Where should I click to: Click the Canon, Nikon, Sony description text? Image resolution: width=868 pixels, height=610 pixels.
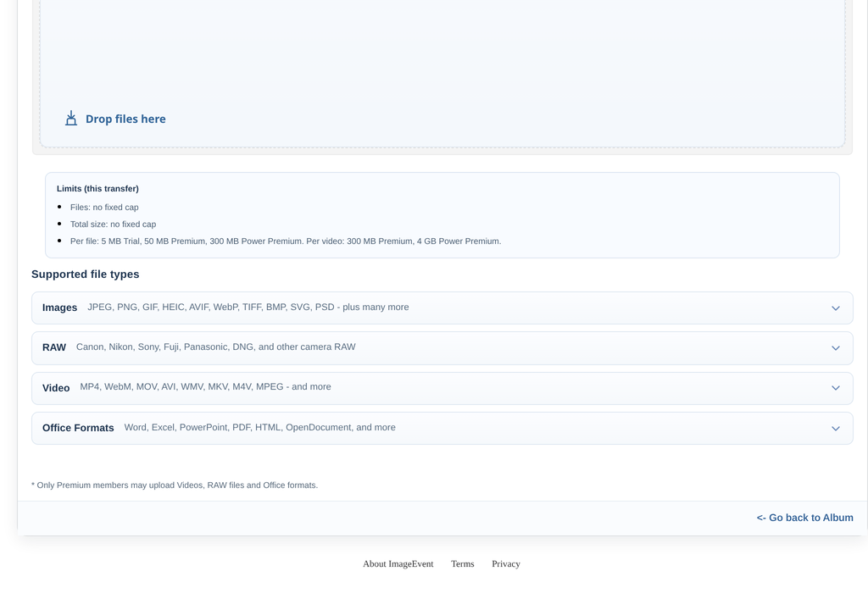pos(216,347)
